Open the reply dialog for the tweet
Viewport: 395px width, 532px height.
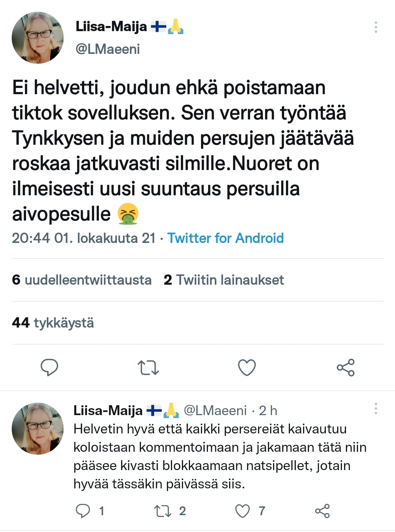[50, 368]
